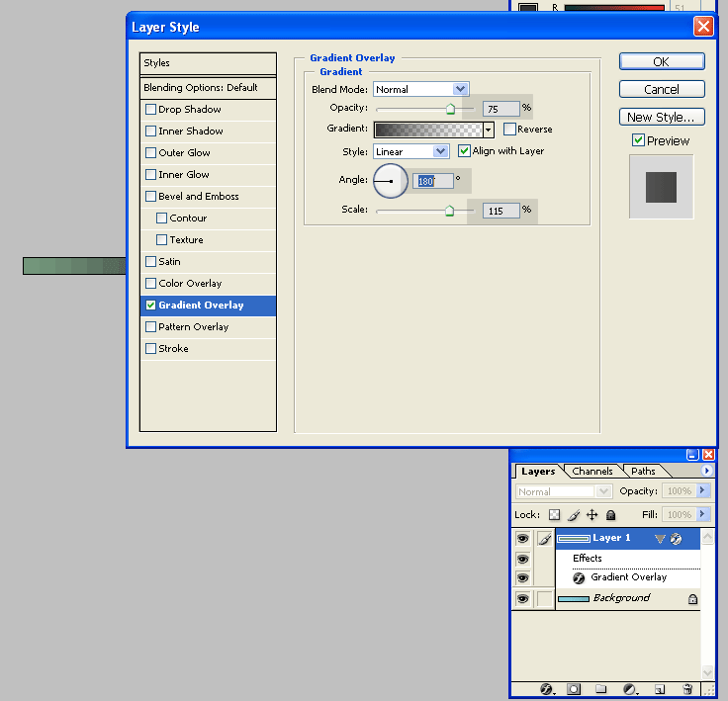The height and width of the screenshot is (701, 728).
Task: Click the Opacity value field
Action: 500,109
